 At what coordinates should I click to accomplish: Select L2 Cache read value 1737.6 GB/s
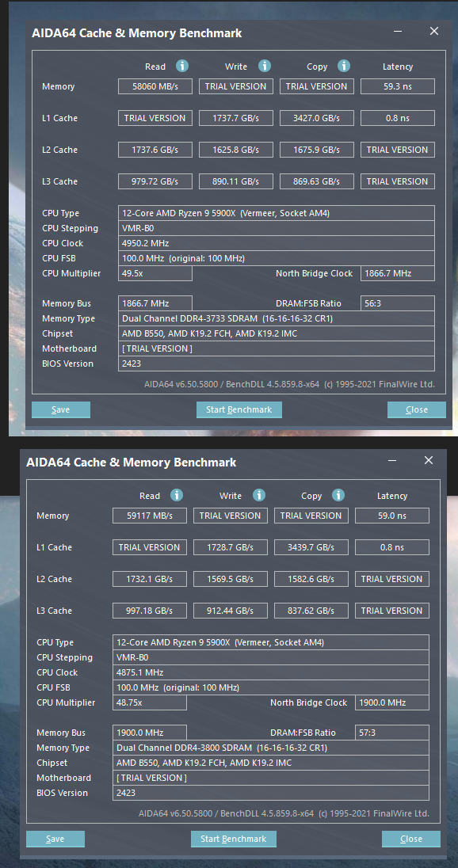tap(155, 150)
